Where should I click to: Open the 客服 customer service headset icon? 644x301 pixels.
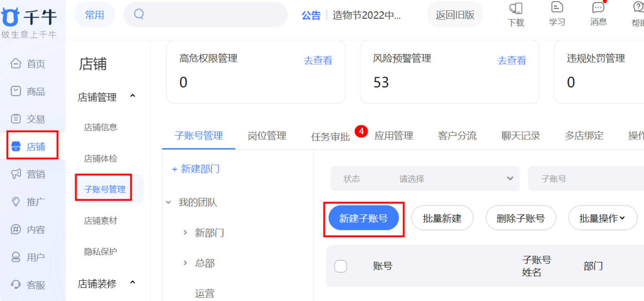tap(16, 285)
